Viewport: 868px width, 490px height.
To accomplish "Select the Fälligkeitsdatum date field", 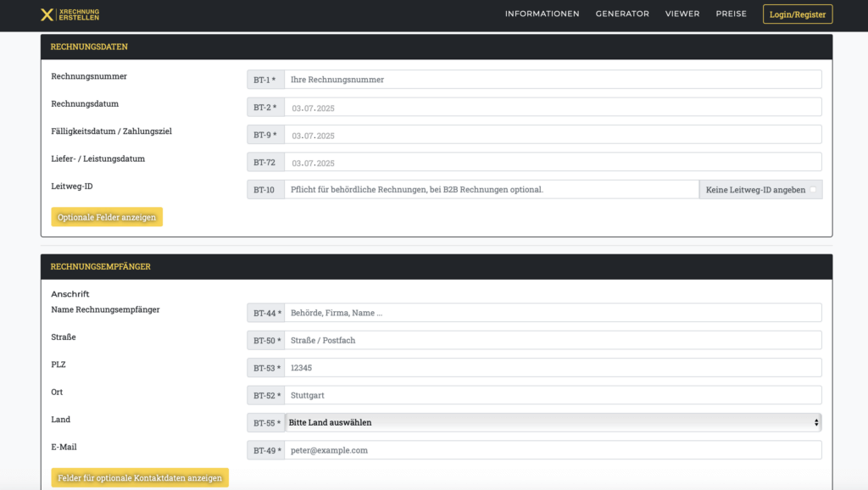I will pyautogui.click(x=552, y=135).
